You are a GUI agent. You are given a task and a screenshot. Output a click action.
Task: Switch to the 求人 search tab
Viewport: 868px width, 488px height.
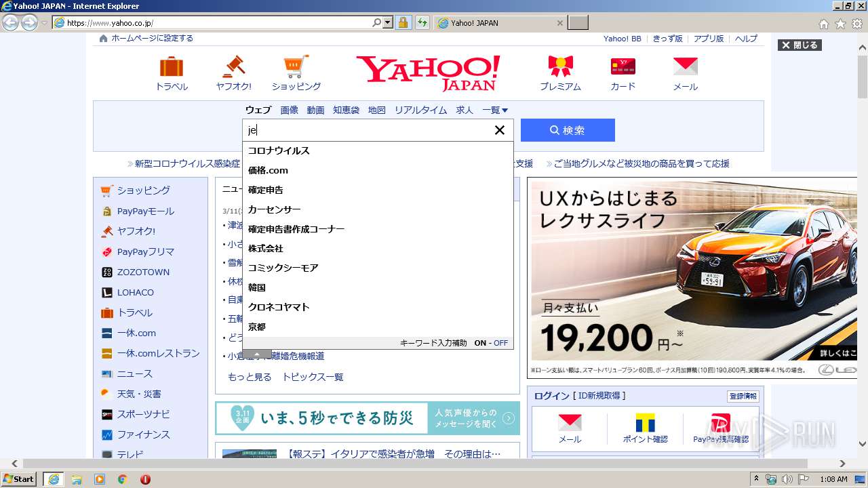coord(465,110)
